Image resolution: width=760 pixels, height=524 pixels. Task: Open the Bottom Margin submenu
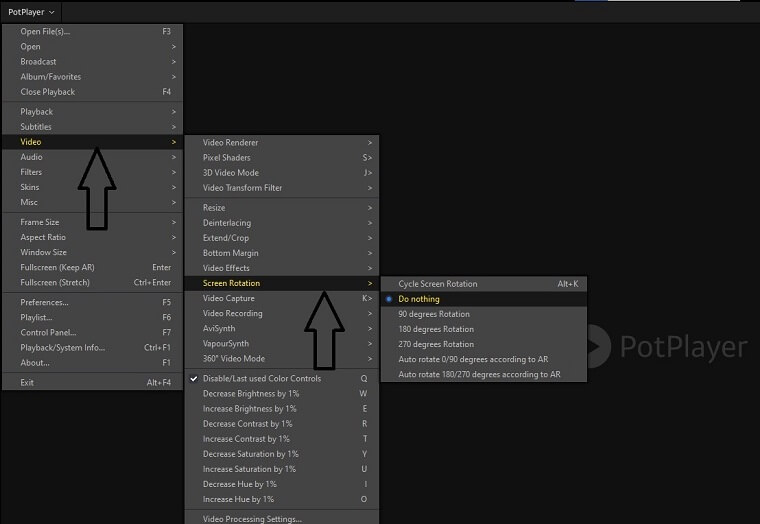(x=282, y=253)
